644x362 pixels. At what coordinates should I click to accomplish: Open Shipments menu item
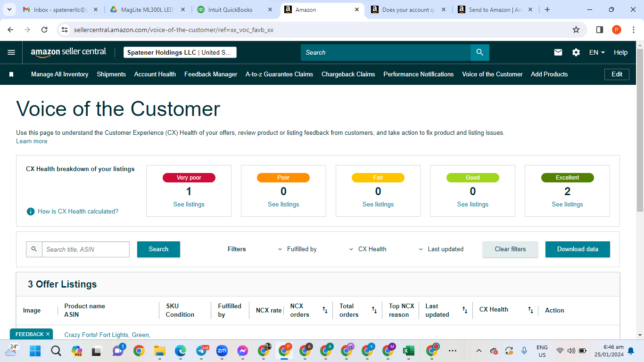click(x=111, y=74)
